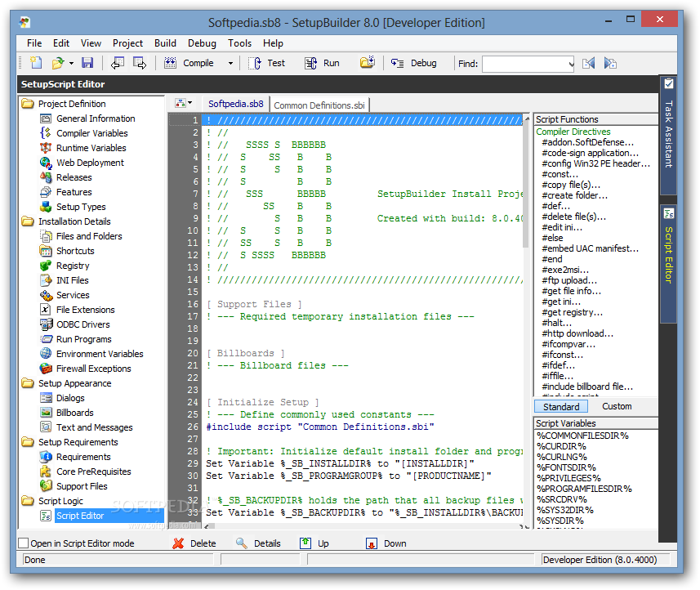The height and width of the screenshot is (590, 700).
Task: Switch to Common Definitions.sbi tab
Action: pyautogui.click(x=319, y=105)
